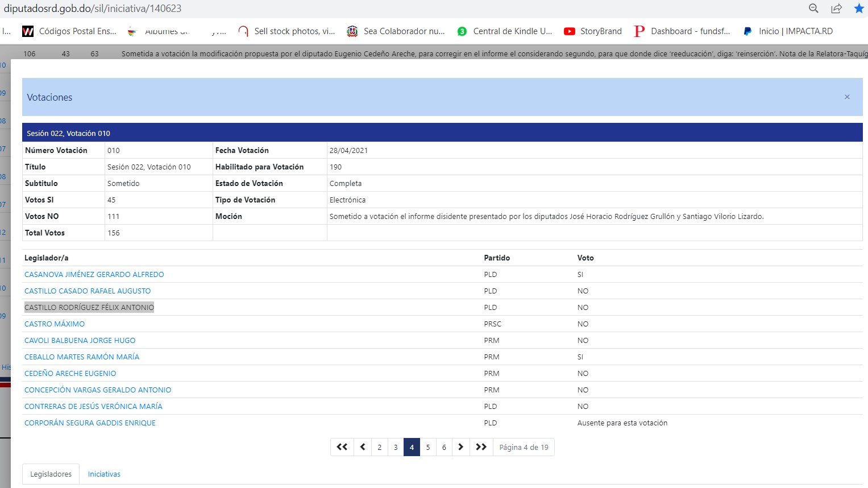868x488 pixels.
Task: Open the Códigos Postal bookmark
Action: coord(69,31)
